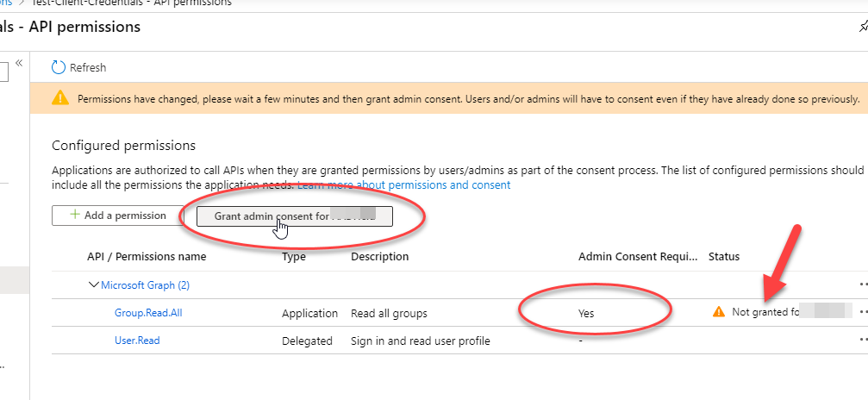This screenshot has width=868, height=400.
Task: Click the Delegated type cell
Action: (x=307, y=341)
